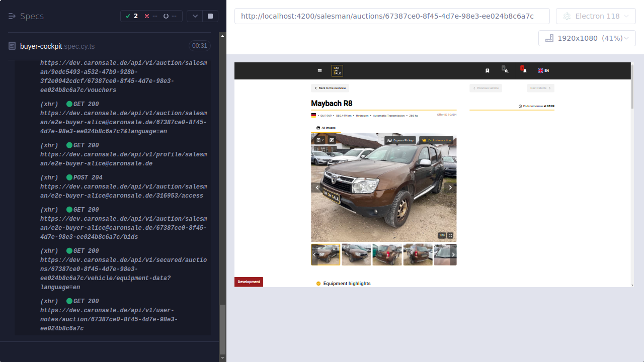The height and width of the screenshot is (362, 644).
Task: Open the 1920x1080 viewport dropdown
Action: pos(587,38)
